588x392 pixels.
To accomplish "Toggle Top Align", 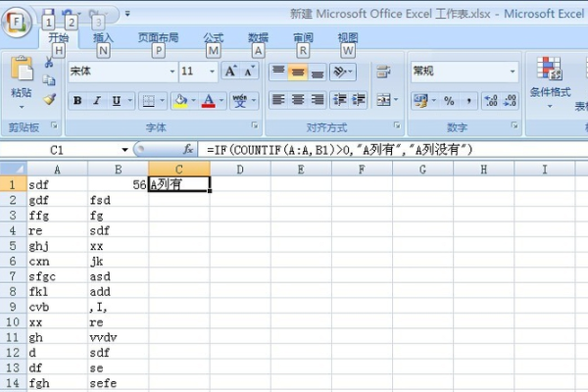I will (278, 72).
